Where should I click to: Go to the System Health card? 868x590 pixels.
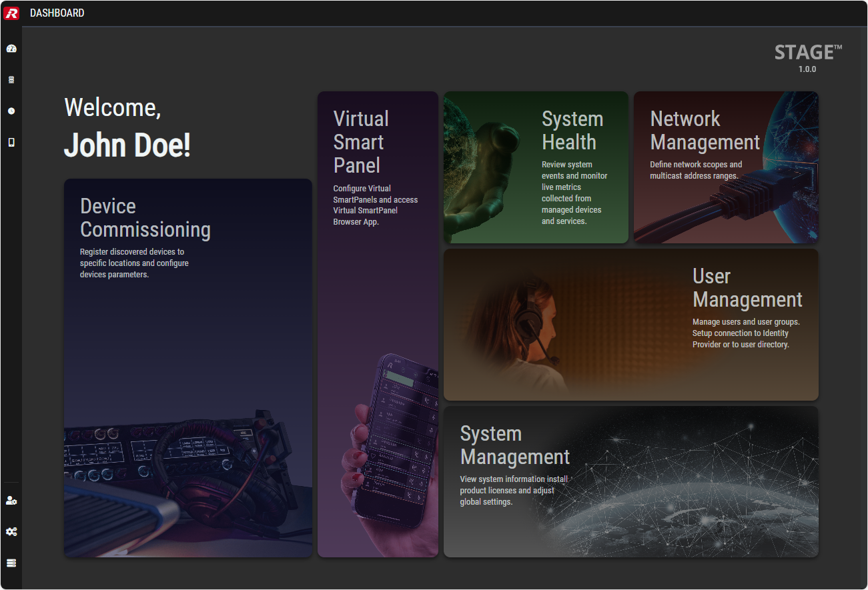point(536,167)
